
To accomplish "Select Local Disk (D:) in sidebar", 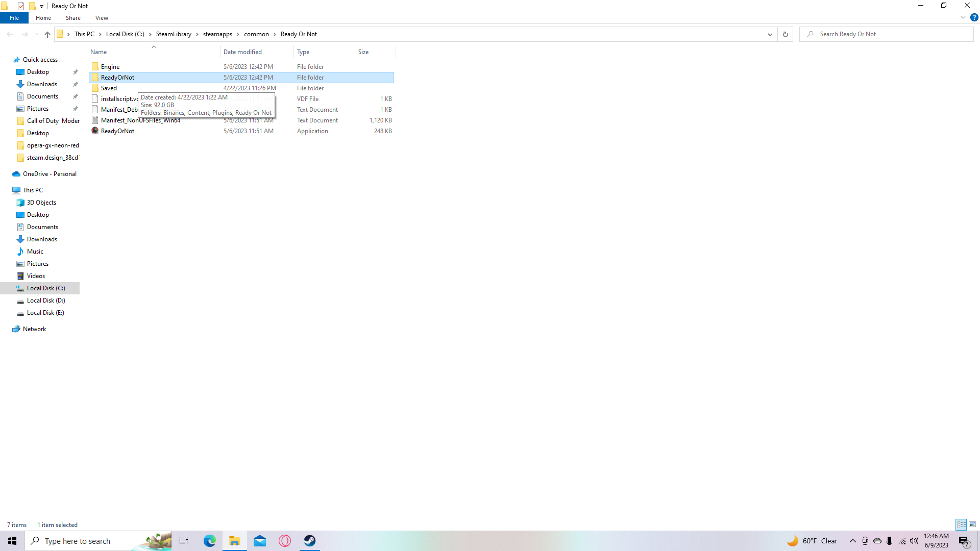I will [x=46, y=300].
